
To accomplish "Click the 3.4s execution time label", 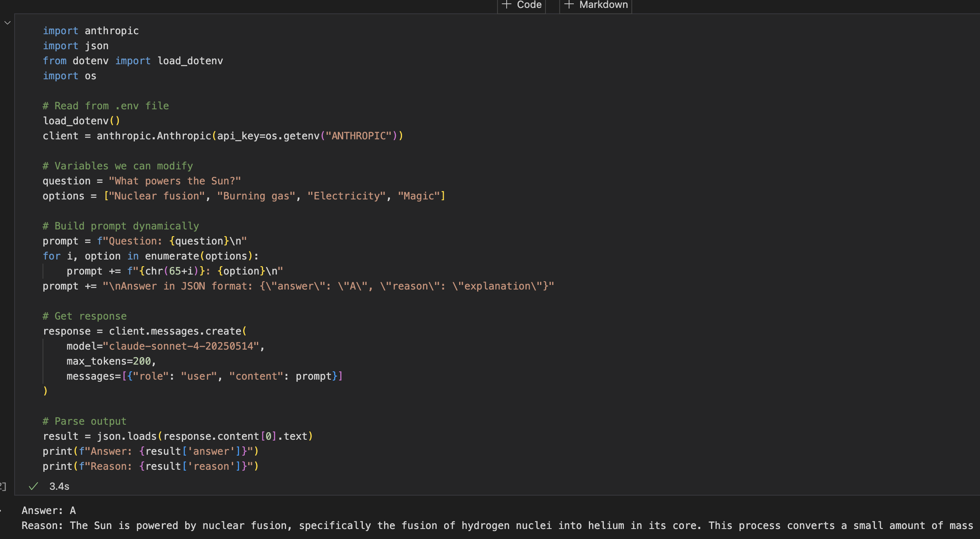I will point(59,486).
